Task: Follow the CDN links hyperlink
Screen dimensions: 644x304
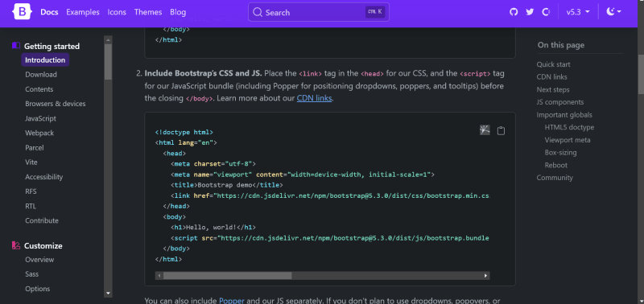Action: coord(314,98)
